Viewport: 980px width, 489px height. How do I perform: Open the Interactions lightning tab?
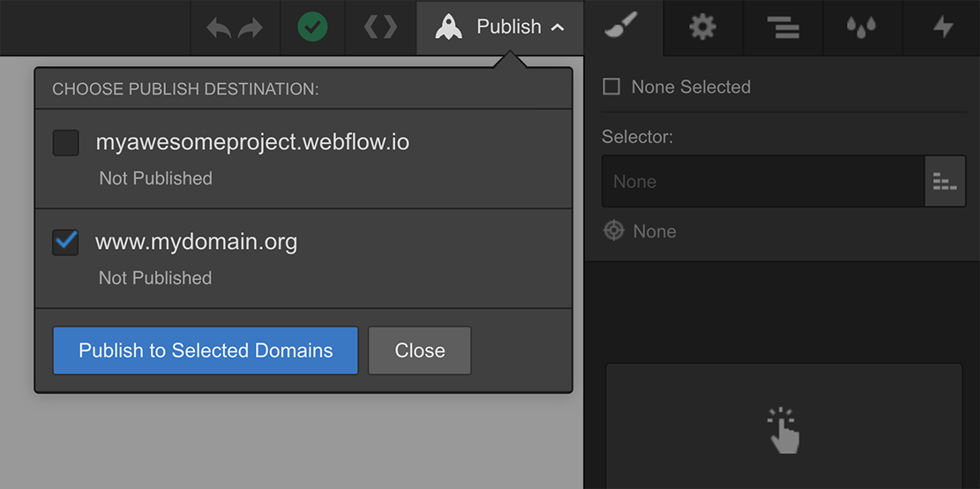(943, 27)
